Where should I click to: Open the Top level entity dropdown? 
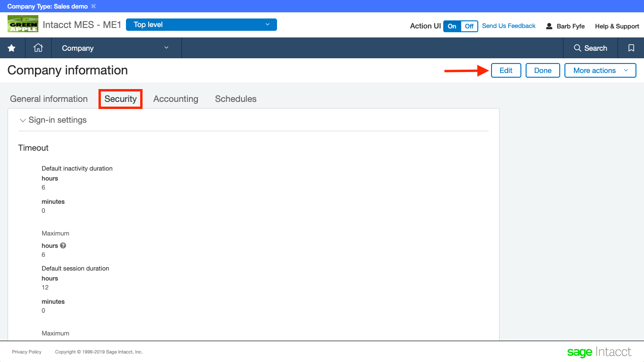[x=201, y=25]
